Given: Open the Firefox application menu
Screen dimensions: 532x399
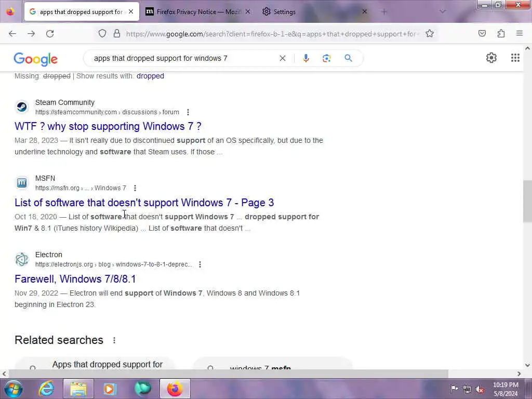Looking at the screenshot, I should point(520,34).
